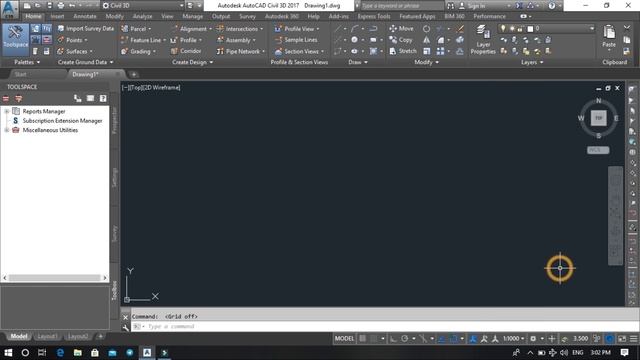Image resolution: width=640 pixels, height=360 pixels.
Task: Toggle layer lock padlock icon
Action: click(520, 29)
